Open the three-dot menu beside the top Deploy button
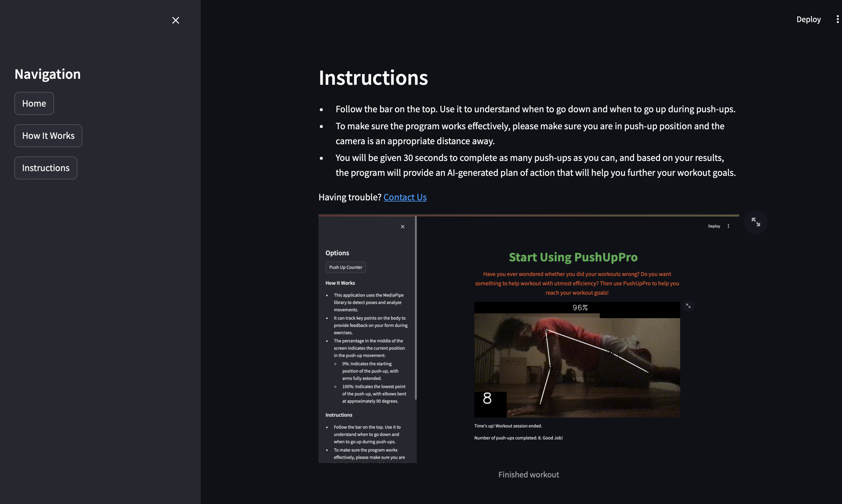This screenshot has height=504, width=842. [x=837, y=19]
